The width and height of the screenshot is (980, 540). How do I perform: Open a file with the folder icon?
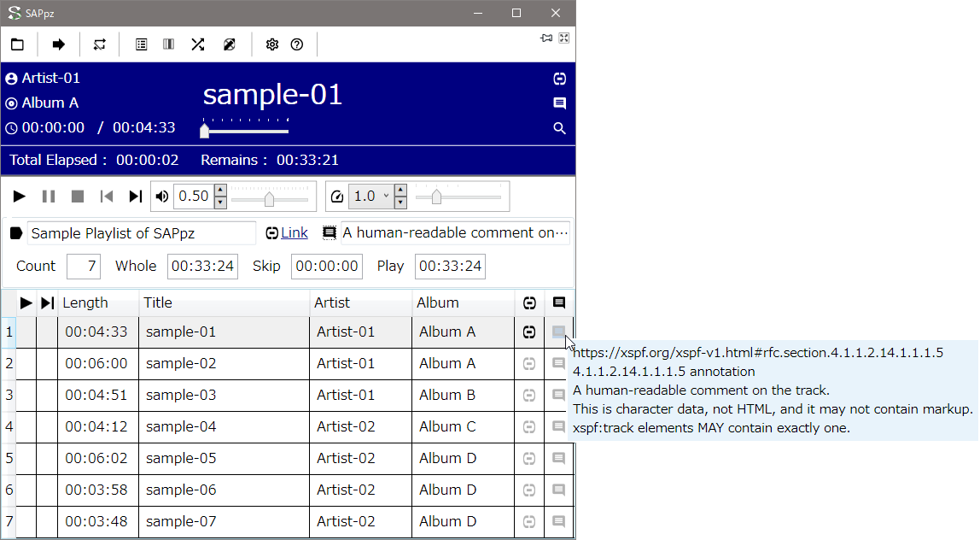point(17,44)
